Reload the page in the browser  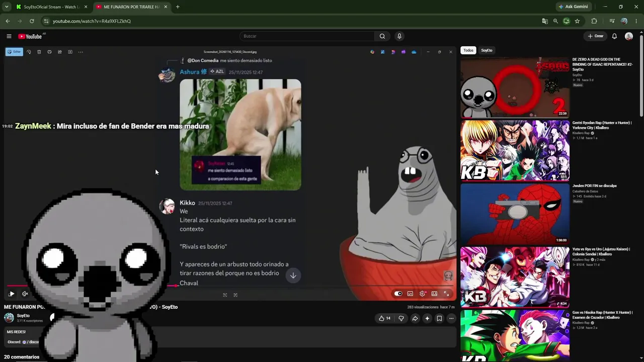[32, 21]
